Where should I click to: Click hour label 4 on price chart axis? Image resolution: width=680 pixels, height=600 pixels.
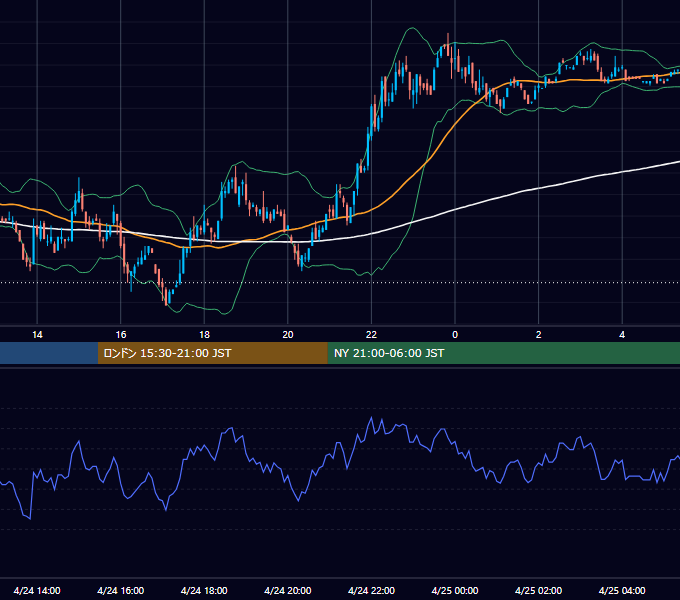coord(622,335)
